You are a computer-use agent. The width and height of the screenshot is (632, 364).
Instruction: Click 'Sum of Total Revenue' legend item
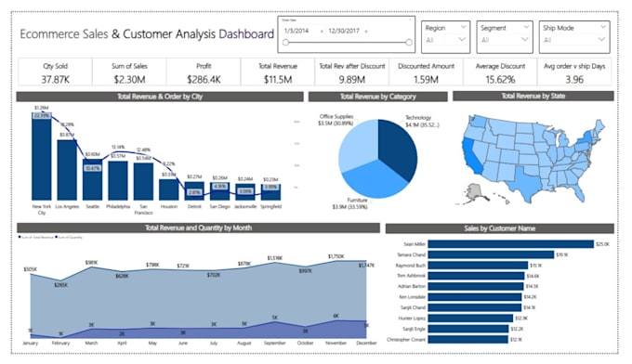click(36, 237)
